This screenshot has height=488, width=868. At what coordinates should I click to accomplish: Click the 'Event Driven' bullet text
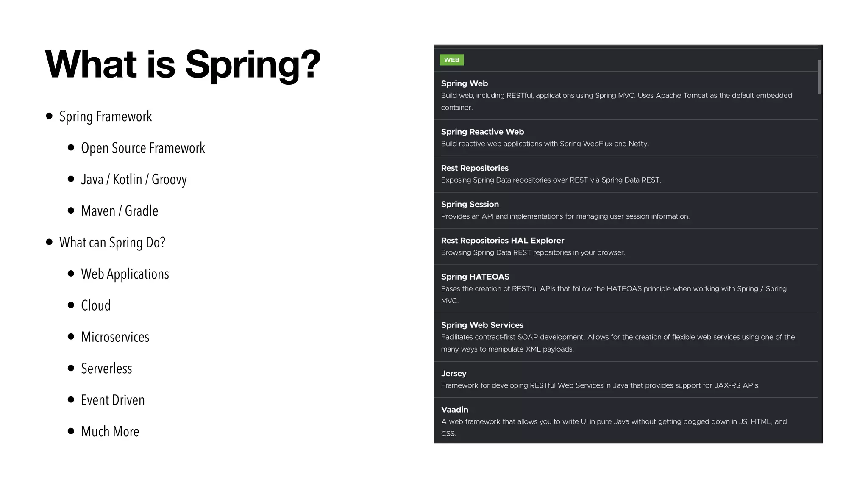(x=113, y=400)
